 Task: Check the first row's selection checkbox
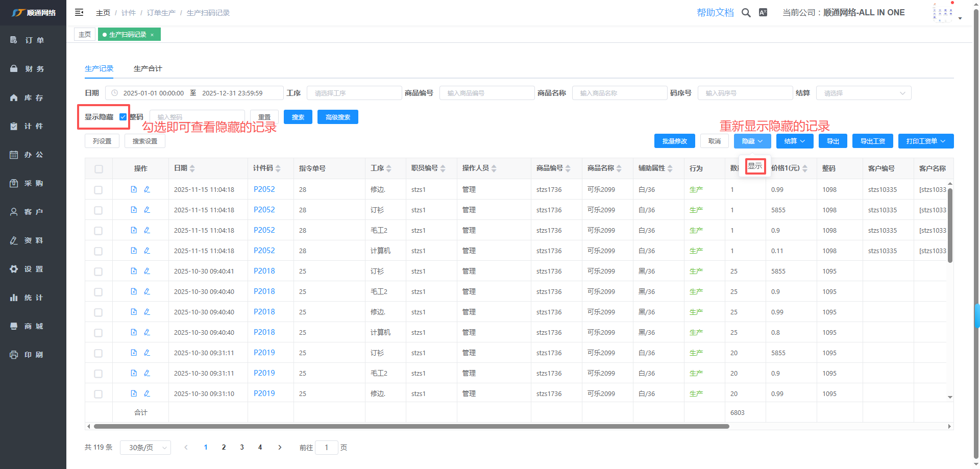[99, 190]
